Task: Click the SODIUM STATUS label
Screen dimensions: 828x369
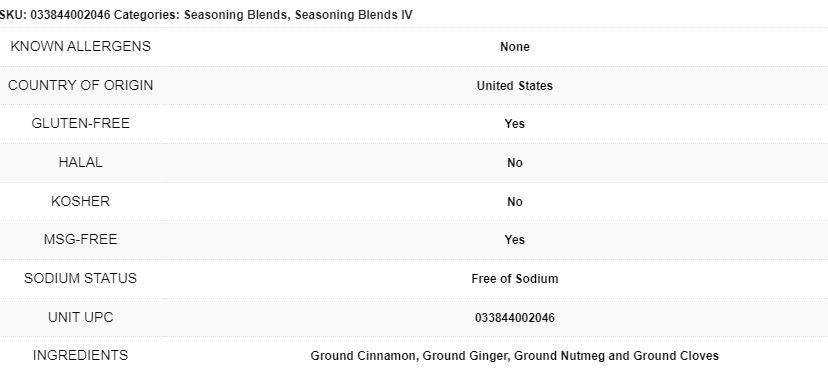Action: [x=81, y=279]
